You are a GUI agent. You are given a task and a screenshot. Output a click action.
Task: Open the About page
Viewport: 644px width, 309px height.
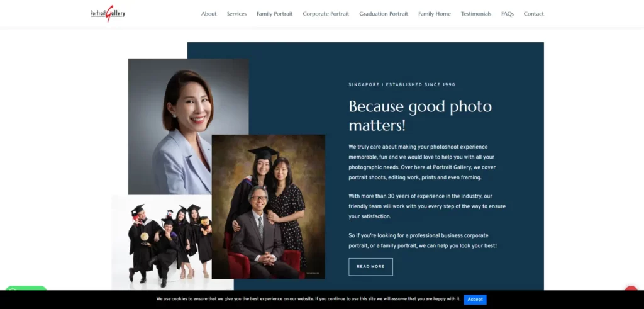pos(209,14)
